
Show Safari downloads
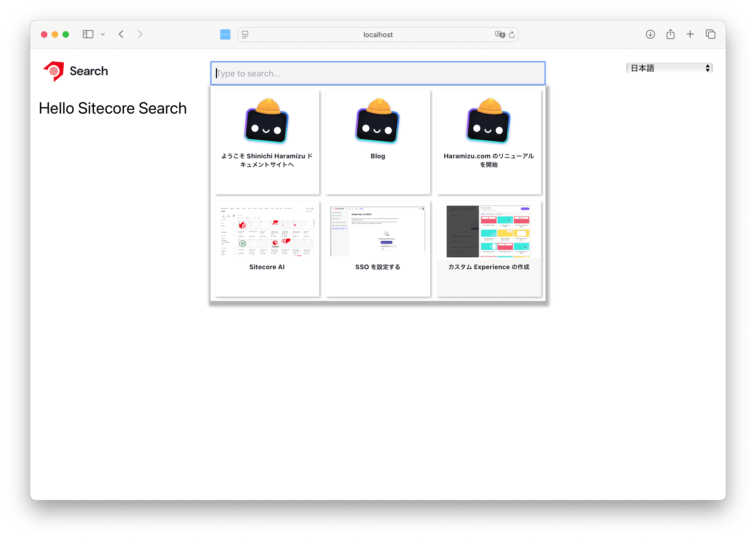click(650, 34)
